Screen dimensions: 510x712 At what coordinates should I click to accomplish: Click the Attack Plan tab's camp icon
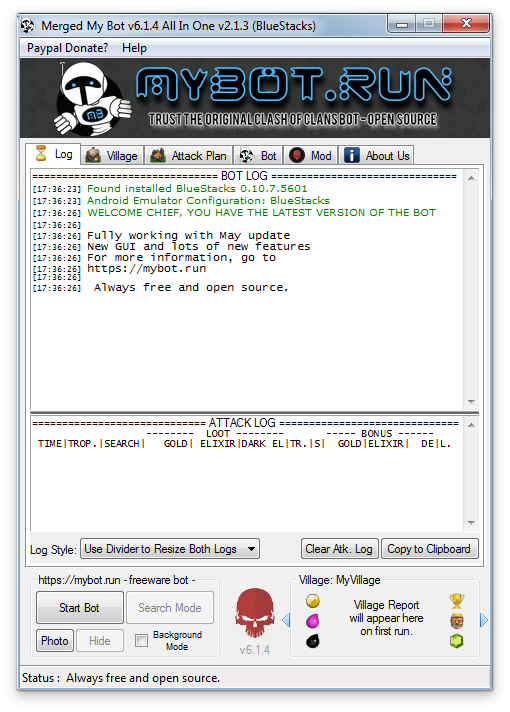click(x=158, y=155)
